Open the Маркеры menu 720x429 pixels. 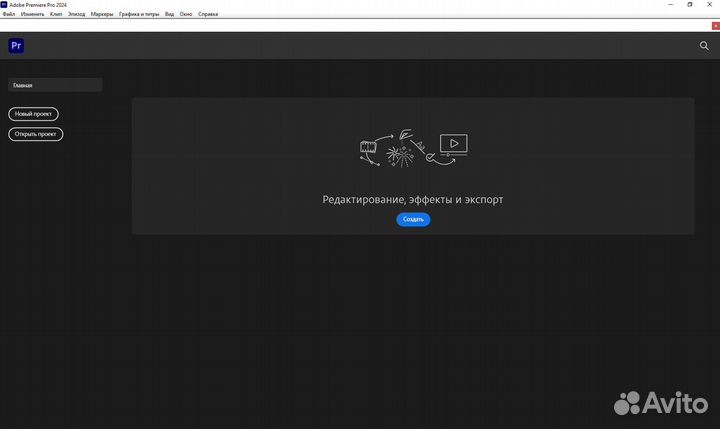click(x=102, y=14)
